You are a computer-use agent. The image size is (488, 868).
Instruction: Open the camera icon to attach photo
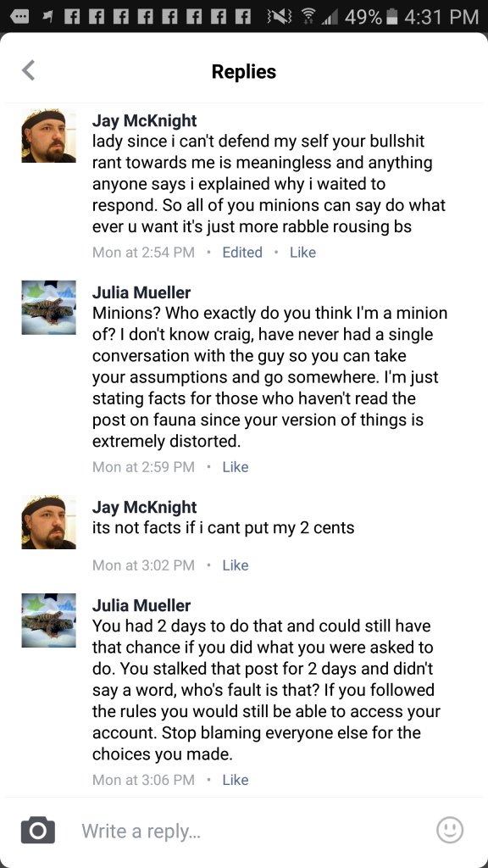(x=37, y=831)
